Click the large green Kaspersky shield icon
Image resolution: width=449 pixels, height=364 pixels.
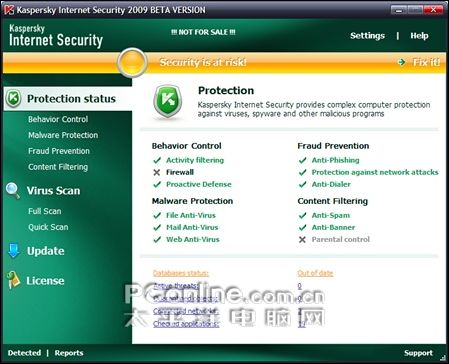coord(168,102)
